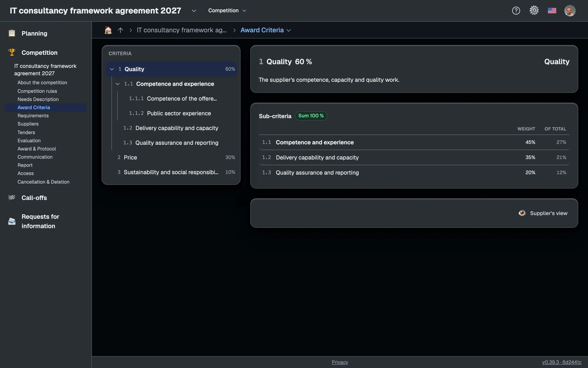Screen dimensions: 588x368
Task: Go to Evaluation page
Action: pos(29,140)
